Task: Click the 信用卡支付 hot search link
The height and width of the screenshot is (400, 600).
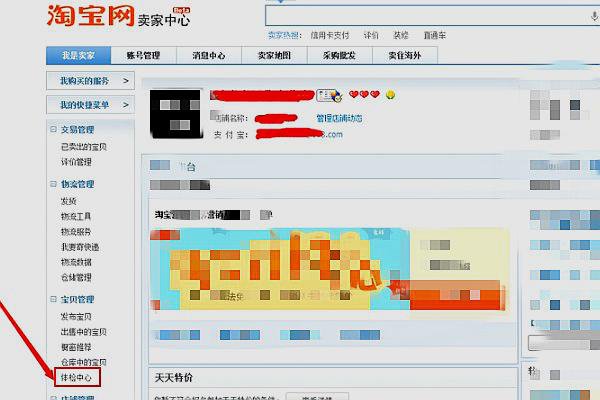Action: click(330, 36)
